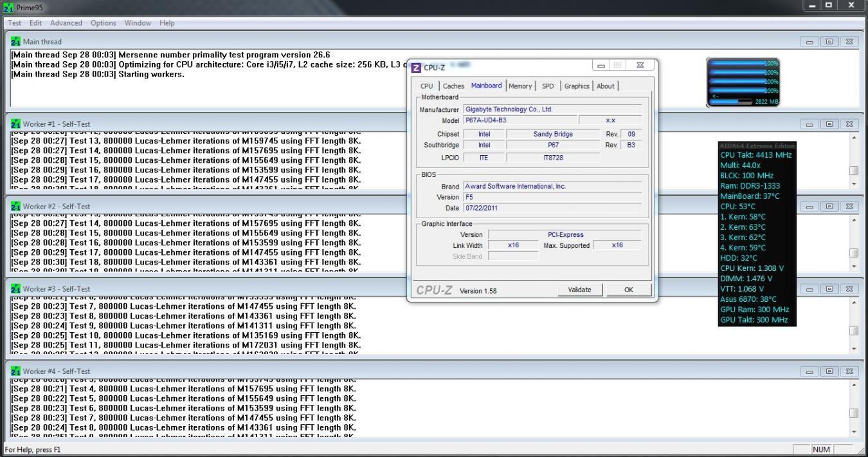Click the Main thread window icon
This screenshot has width=868, height=457.
[16, 41]
